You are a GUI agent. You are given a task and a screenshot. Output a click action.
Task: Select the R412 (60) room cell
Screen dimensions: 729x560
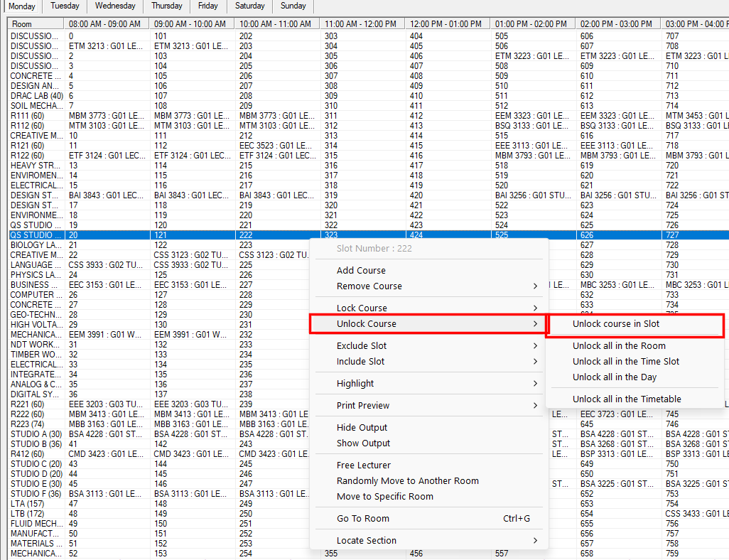click(37, 454)
